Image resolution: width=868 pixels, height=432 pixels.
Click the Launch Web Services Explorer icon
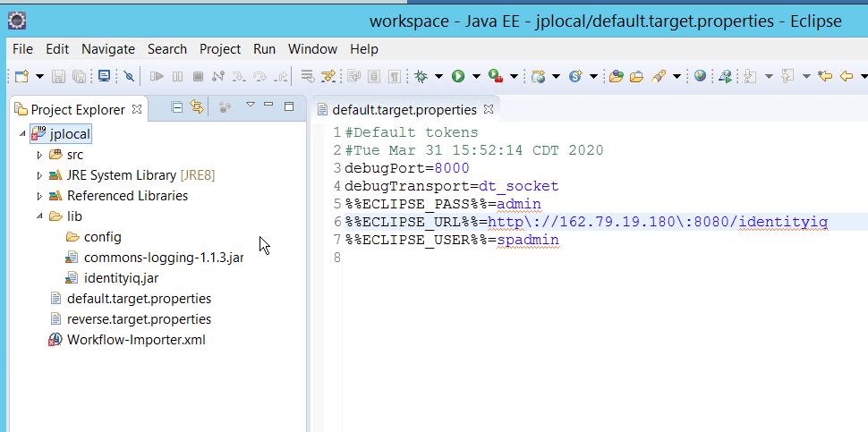725,76
